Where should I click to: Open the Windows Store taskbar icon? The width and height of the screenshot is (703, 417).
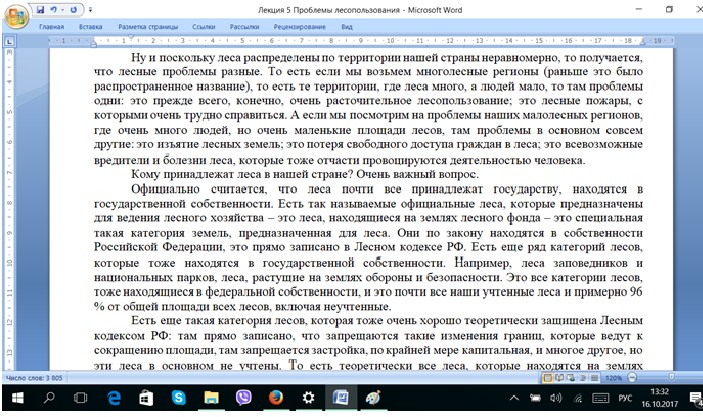[x=146, y=398]
